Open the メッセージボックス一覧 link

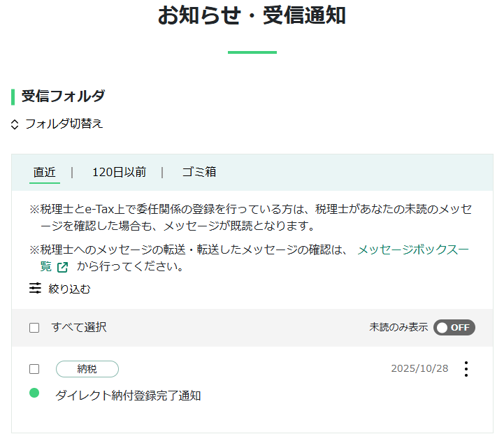click(x=412, y=250)
